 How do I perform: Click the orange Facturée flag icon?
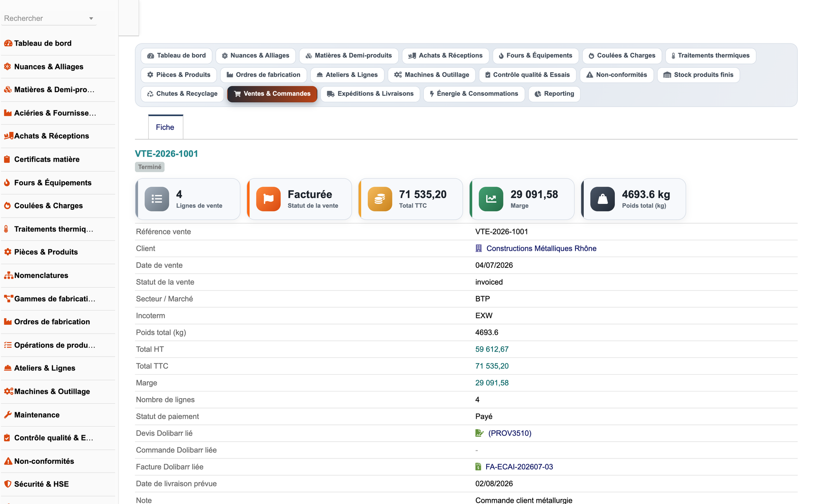click(x=268, y=199)
